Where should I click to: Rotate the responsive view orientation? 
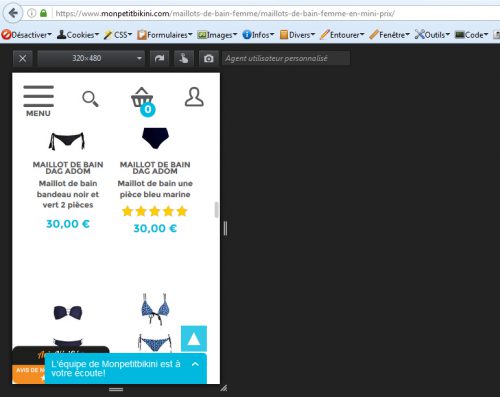pyautogui.click(x=159, y=59)
